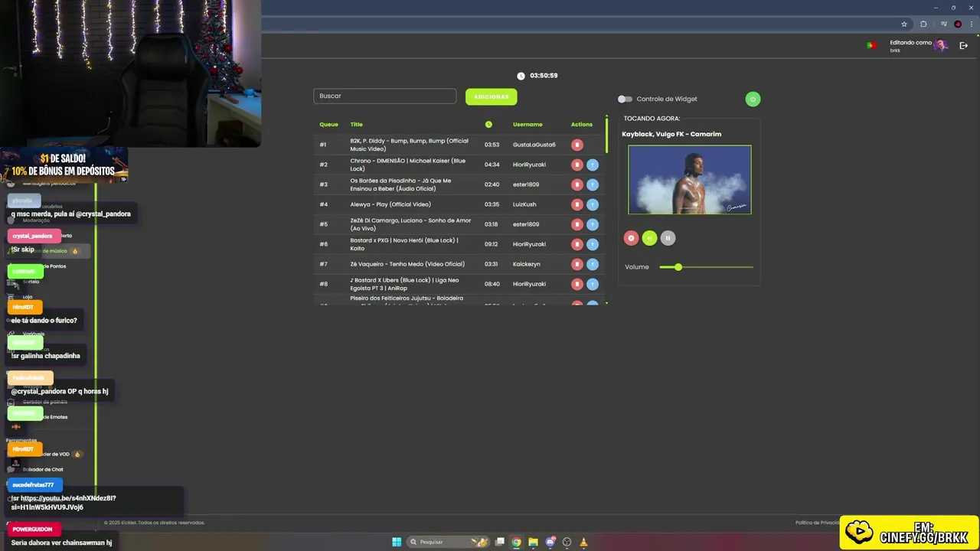Image resolution: width=980 pixels, height=551 pixels.
Task: Sort by the Queue column header
Action: click(328, 125)
